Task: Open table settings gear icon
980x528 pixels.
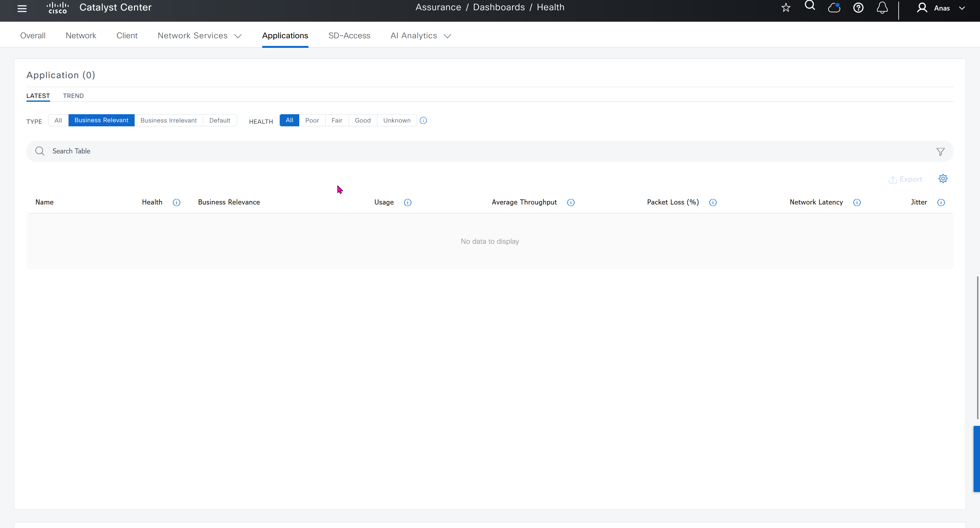Action: click(x=943, y=178)
